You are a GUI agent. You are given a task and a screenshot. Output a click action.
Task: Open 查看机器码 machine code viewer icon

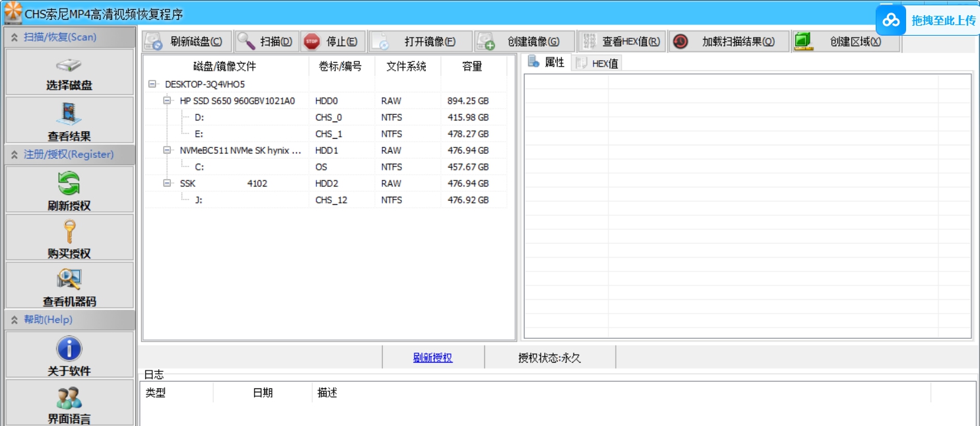tap(69, 280)
